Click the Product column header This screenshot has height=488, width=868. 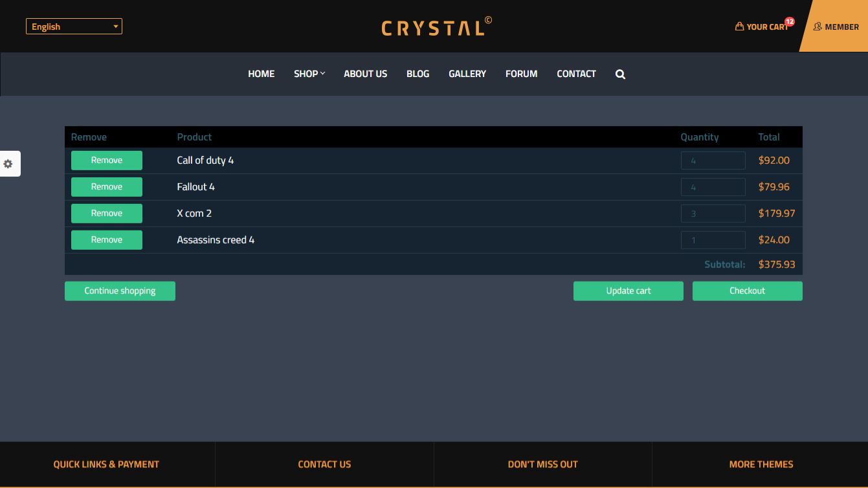(194, 137)
